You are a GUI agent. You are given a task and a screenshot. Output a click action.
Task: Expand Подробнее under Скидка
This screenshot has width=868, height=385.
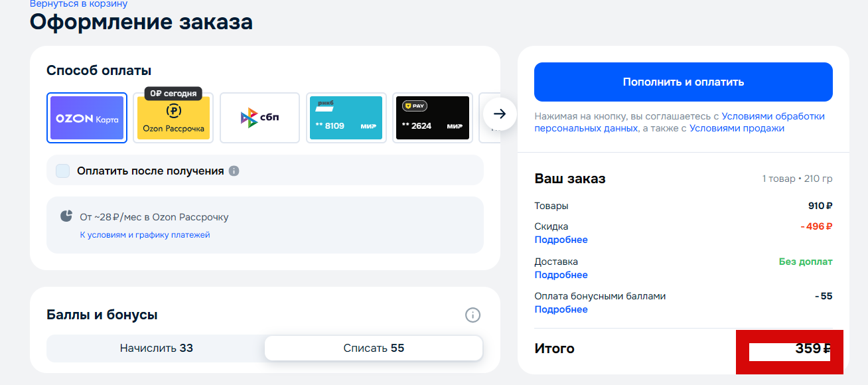pos(561,240)
